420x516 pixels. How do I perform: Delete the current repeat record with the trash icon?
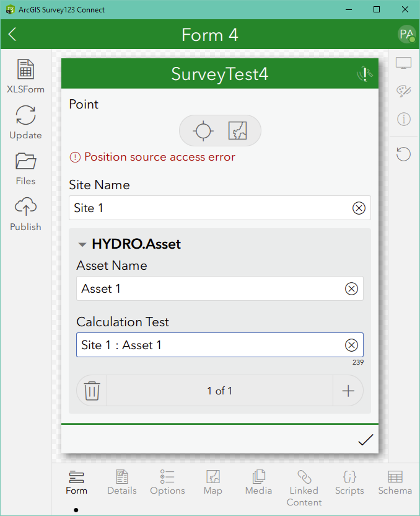click(92, 391)
